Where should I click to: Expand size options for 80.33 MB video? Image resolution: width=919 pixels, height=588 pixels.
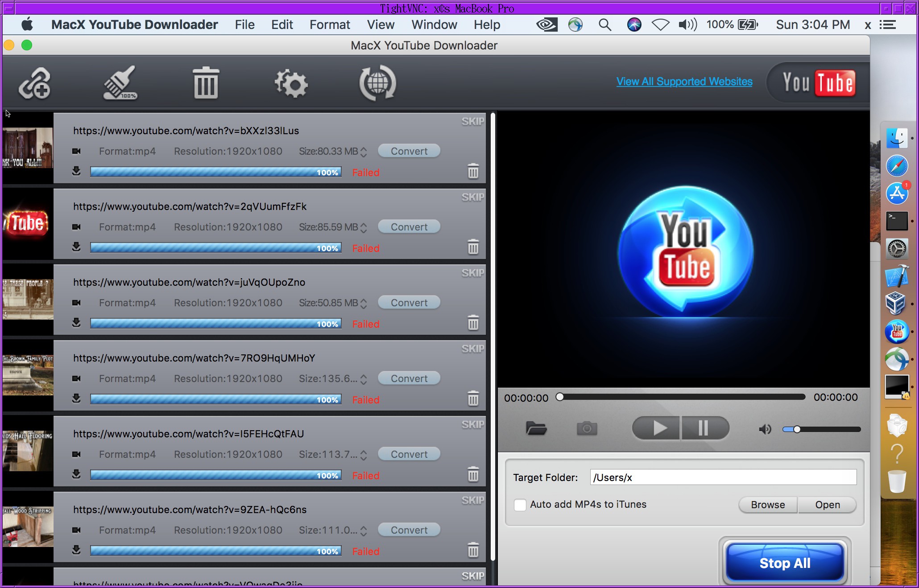coord(364,152)
